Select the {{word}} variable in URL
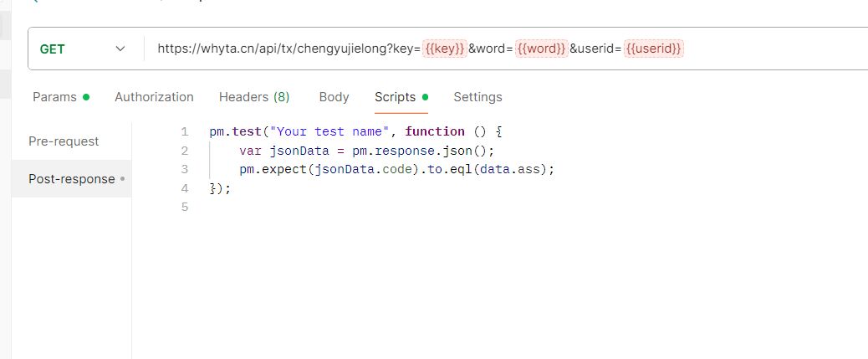The width and height of the screenshot is (868, 359). coord(541,49)
